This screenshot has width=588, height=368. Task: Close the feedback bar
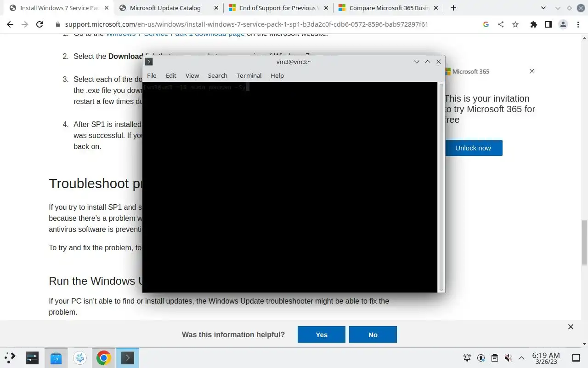[571, 327]
